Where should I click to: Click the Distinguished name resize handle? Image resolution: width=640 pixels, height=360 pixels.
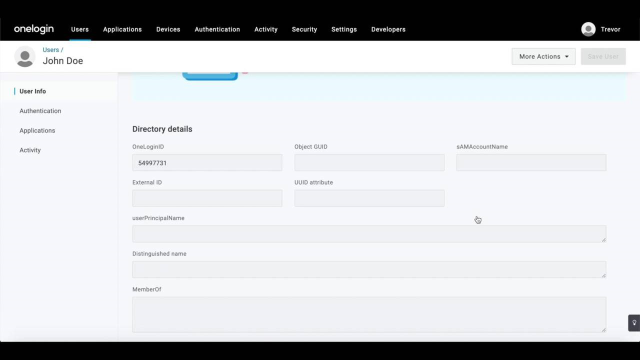coord(603,275)
